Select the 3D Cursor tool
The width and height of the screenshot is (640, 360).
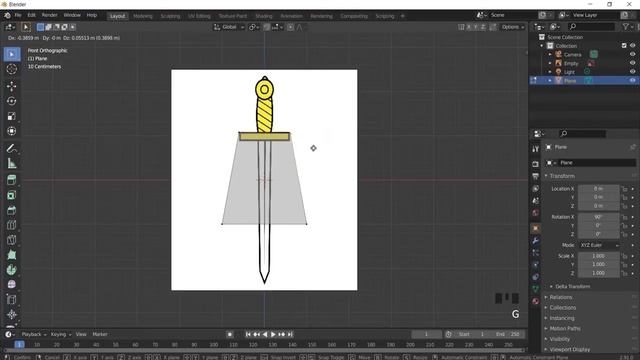(x=12, y=69)
